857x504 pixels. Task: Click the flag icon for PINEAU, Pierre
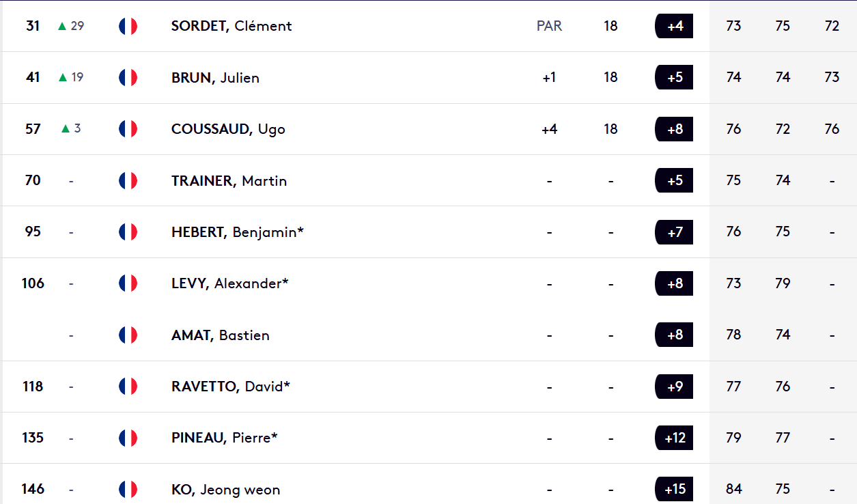tap(128, 438)
